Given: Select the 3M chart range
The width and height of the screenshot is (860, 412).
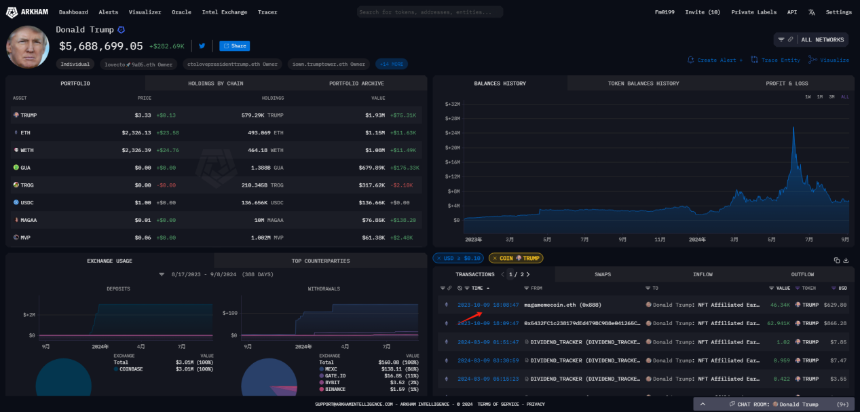Looking at the screenshot, I should pyautogui.click(x=831, y=97).
